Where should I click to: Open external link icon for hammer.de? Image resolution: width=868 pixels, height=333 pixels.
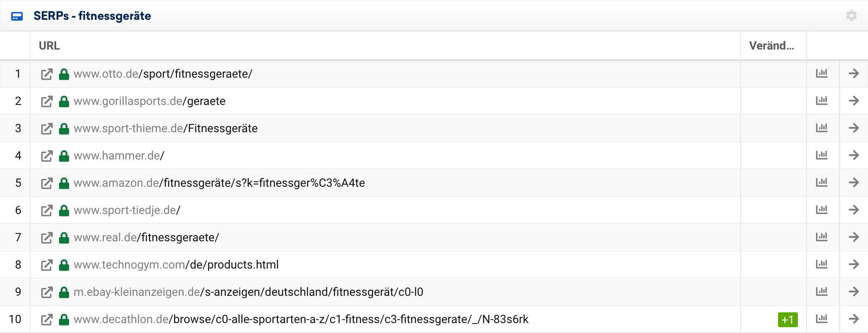coord(47,156)
